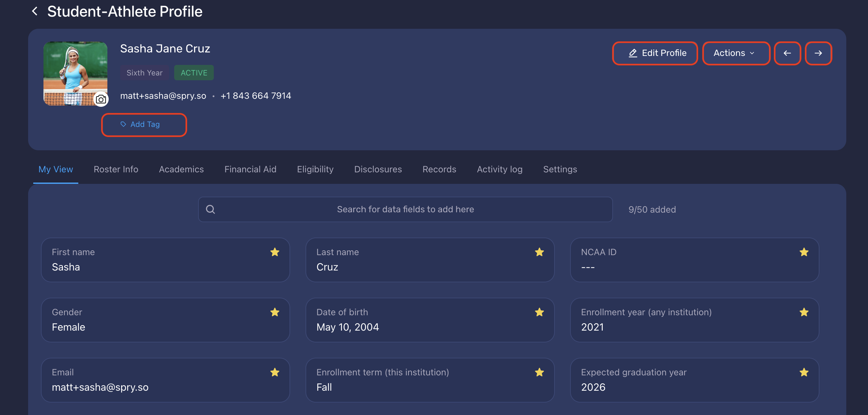Click the May 10, 2004 value

pyautogui.click(x=347, y=327)
